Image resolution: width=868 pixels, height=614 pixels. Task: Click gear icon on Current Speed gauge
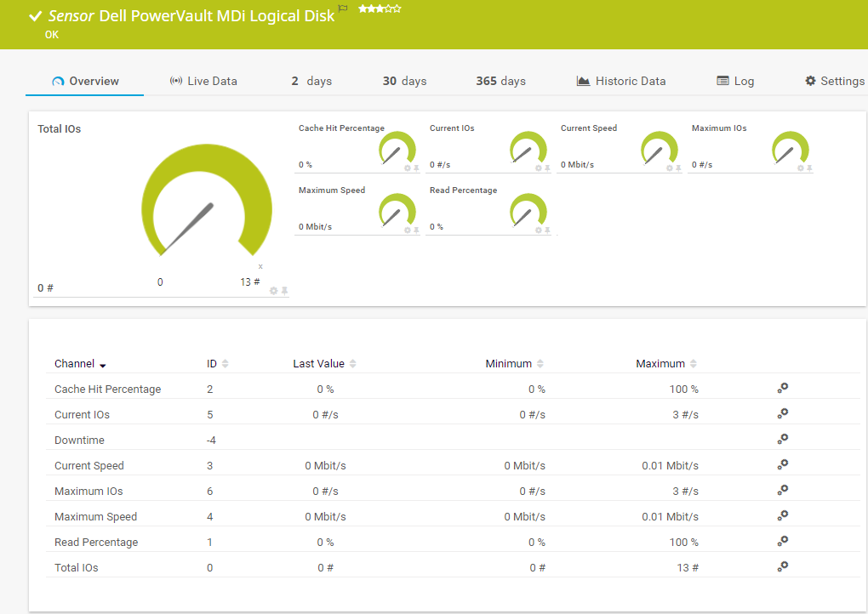click(670, 168)
